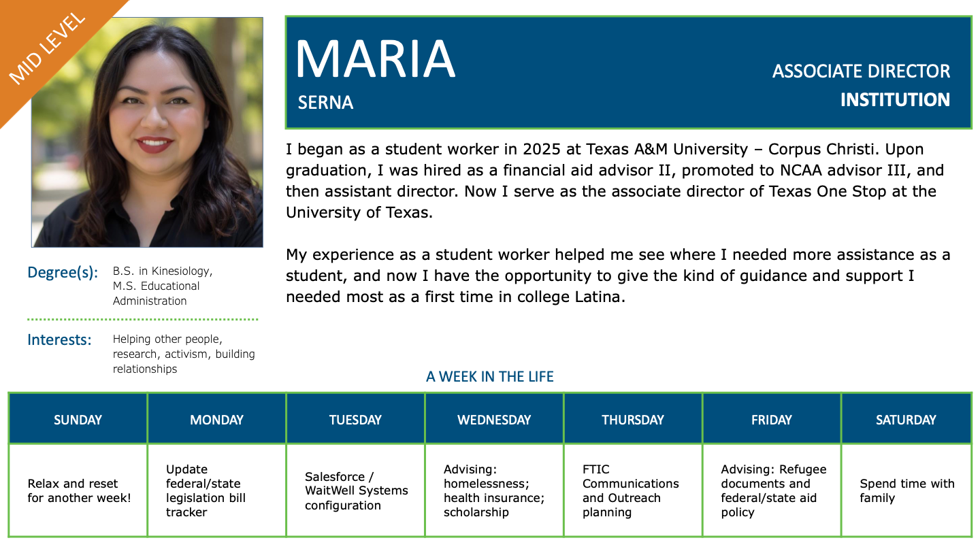Click the Interests label
980x551 pixels.
59,339
